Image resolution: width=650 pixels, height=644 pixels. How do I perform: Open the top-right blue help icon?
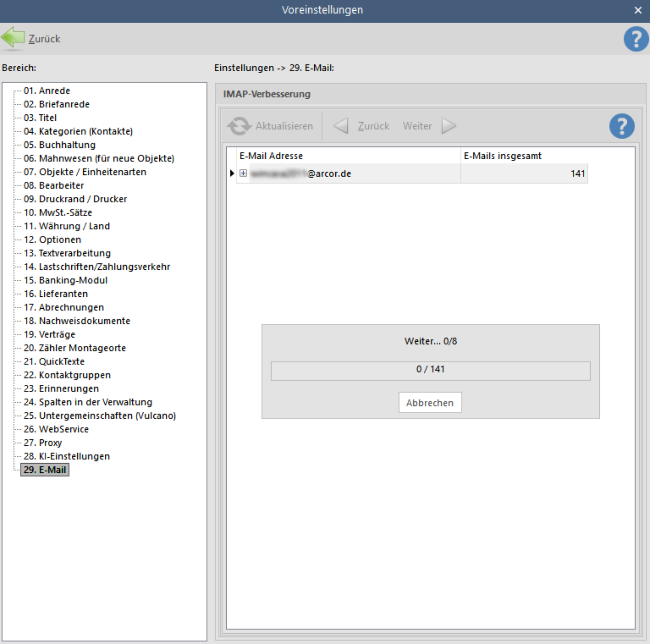[x=636, y=39]
